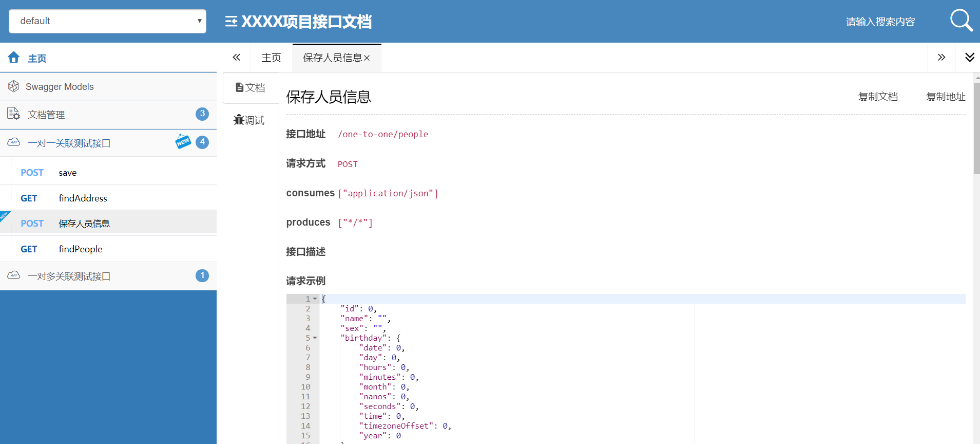980x444 pixels.
Task: Click the search content input field
Action: tap(880, 22)
